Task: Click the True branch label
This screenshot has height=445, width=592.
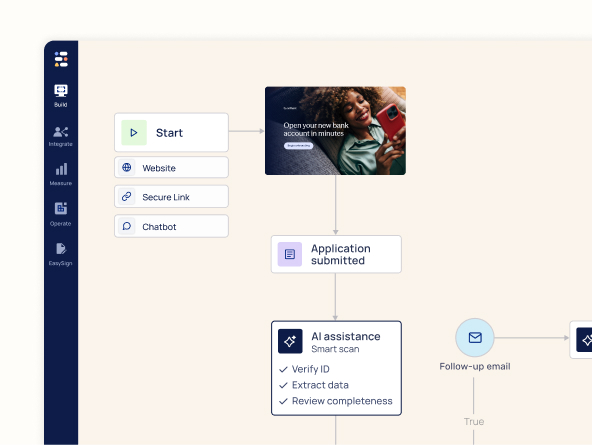Action: (x=474, y=422)
